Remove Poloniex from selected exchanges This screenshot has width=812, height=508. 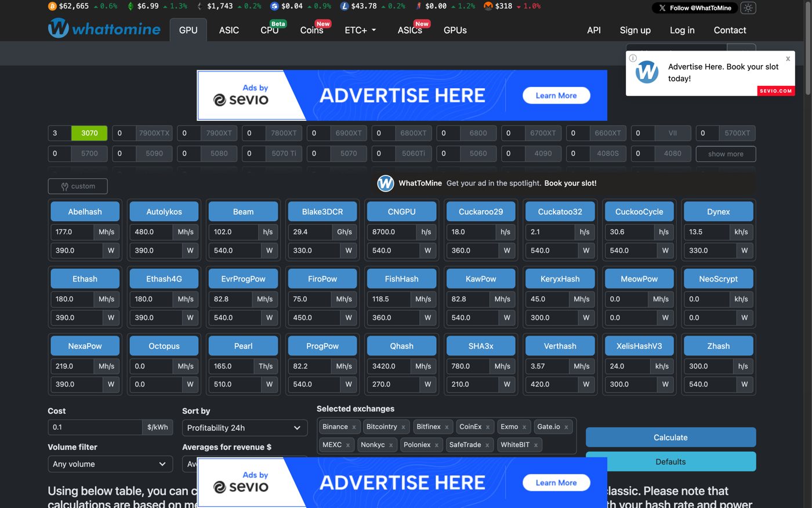(437, 445)
